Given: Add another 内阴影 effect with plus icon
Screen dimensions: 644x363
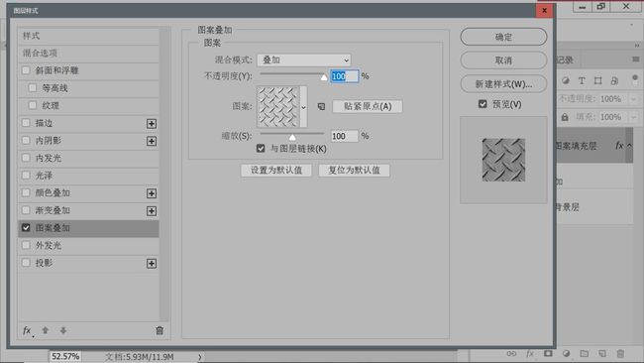Looking at the screenshot, I should 152,141.
